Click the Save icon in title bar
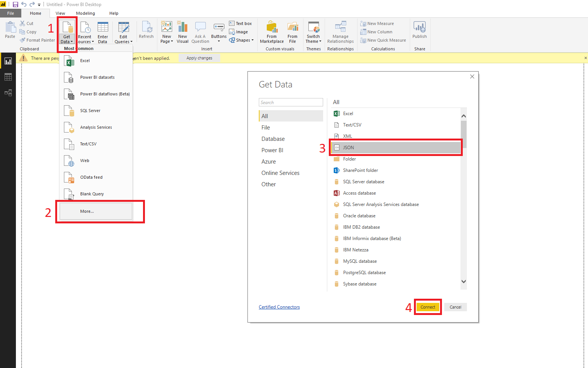The height and width of the screenshot is (368, 588). (16, 5)
